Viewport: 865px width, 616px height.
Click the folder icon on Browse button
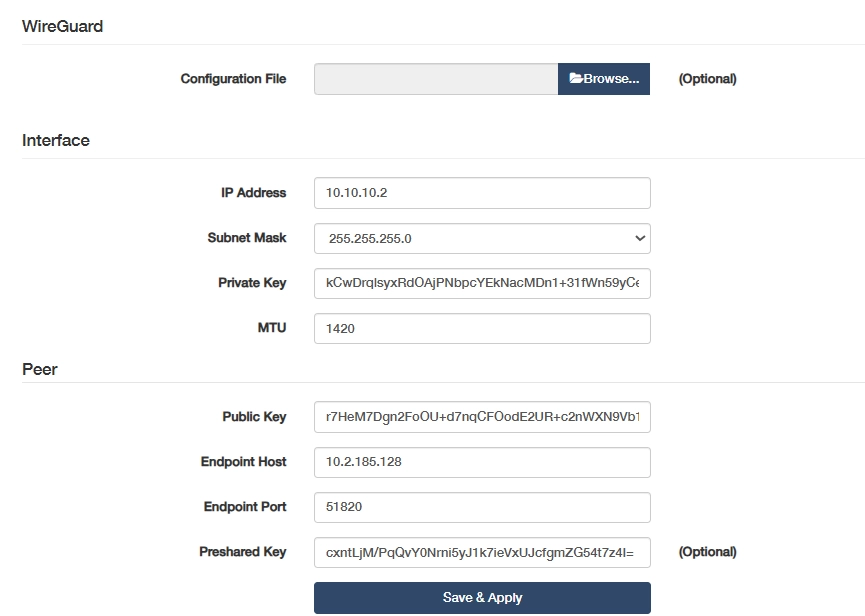[x=576, y=79]
